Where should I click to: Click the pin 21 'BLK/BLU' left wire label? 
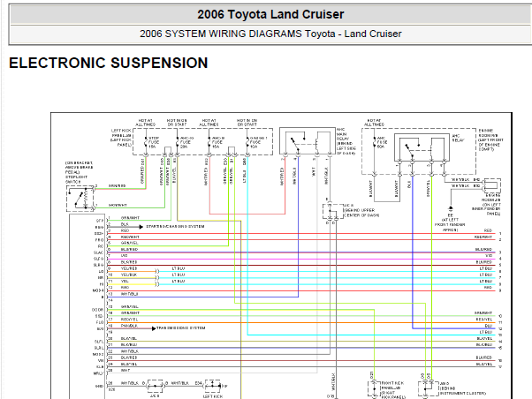[129, 345]
